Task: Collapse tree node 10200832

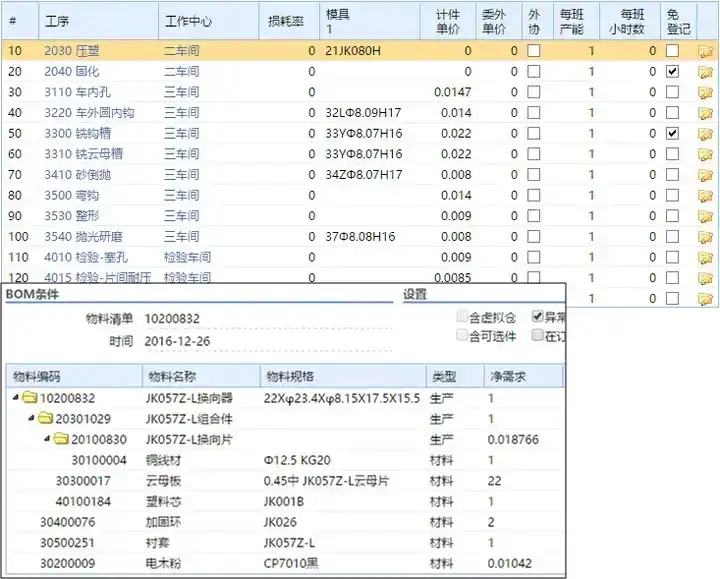Action: [16, 397]
